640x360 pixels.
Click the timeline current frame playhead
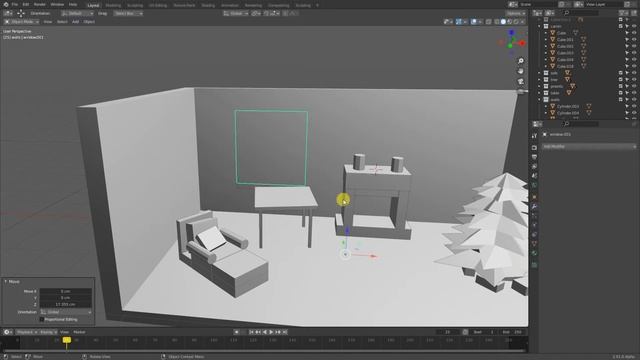point(67,340)
